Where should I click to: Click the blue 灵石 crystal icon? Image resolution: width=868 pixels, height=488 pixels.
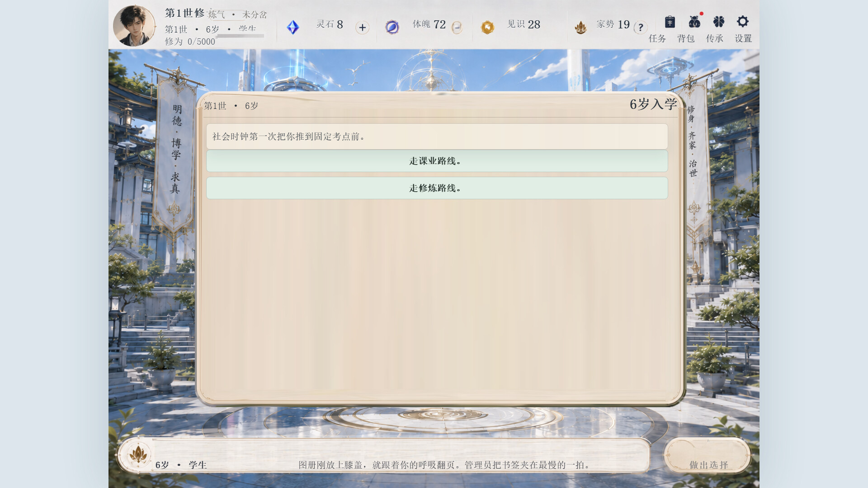pos(293,27)
